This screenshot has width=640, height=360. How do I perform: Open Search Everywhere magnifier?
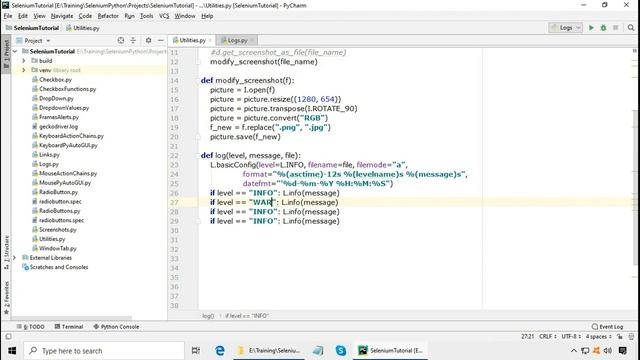coord(631,28)
